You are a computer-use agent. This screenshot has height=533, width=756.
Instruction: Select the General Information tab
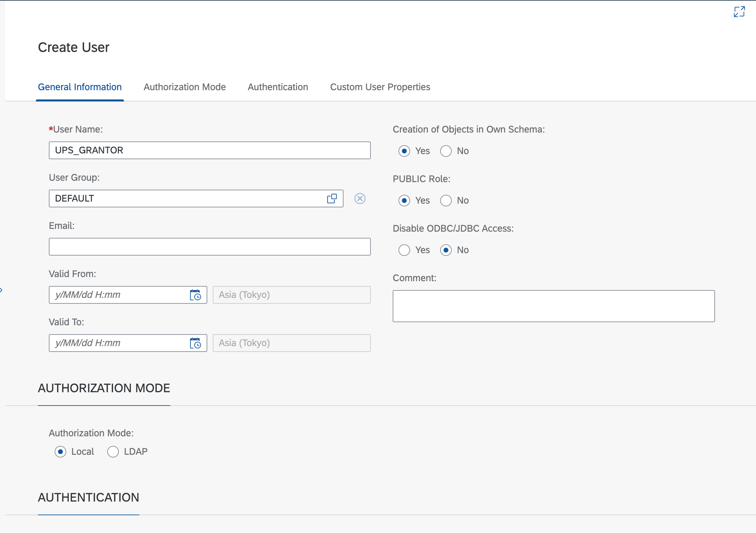click(80, 87)
